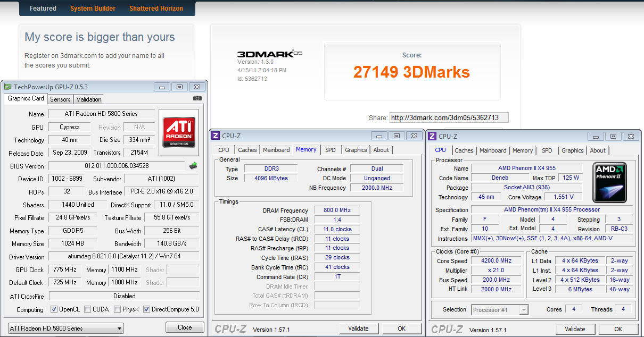Screen dimensions: 644x337
Task: Click OK in the Memory CPU-Z window
Action: [402, 328]
